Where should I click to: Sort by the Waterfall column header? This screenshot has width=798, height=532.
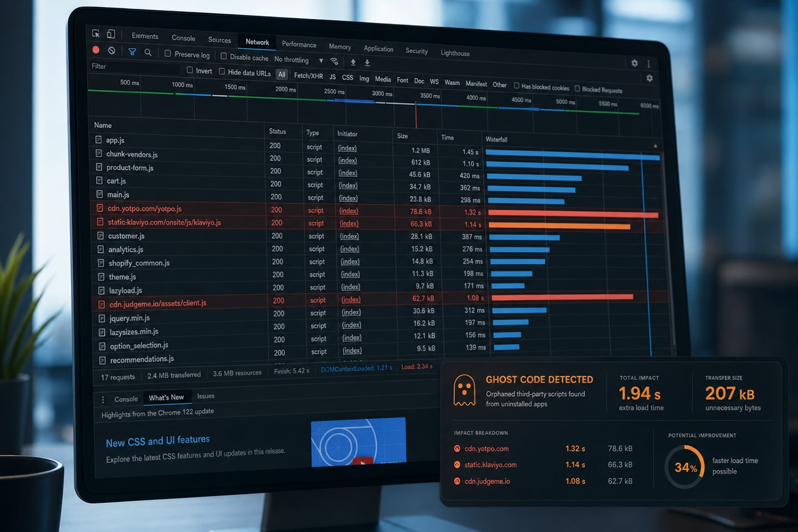tap(497, 139)
